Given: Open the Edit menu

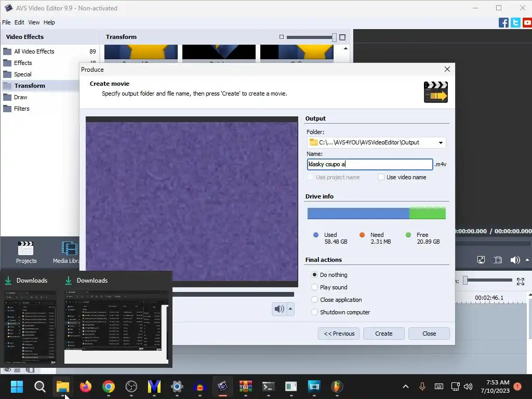Looking at the screenshot, I should [x=19, y=22].
